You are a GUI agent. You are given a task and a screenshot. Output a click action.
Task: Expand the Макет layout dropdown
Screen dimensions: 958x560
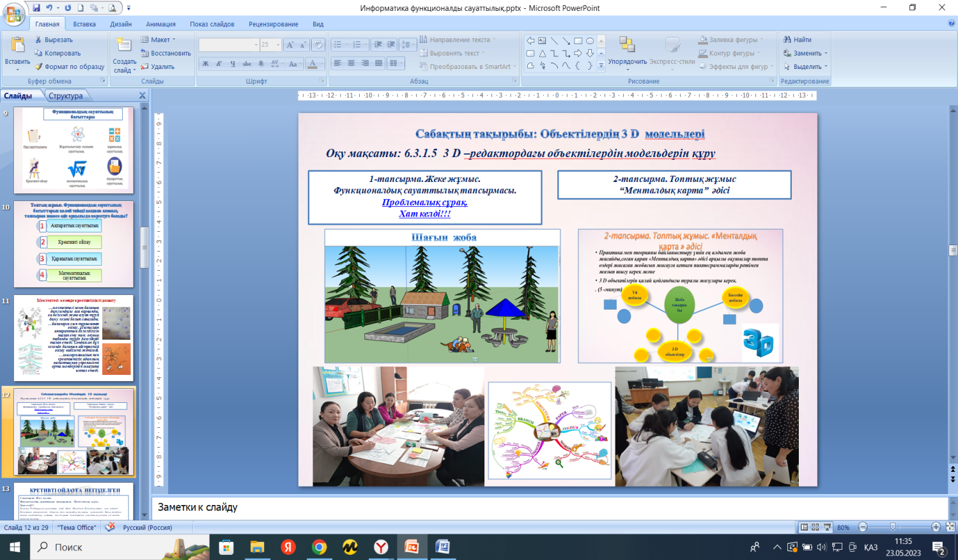pos(158,40)
